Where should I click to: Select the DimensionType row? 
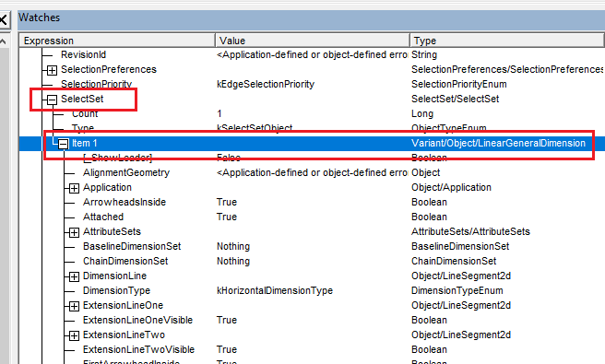click(x=312, y=290)
